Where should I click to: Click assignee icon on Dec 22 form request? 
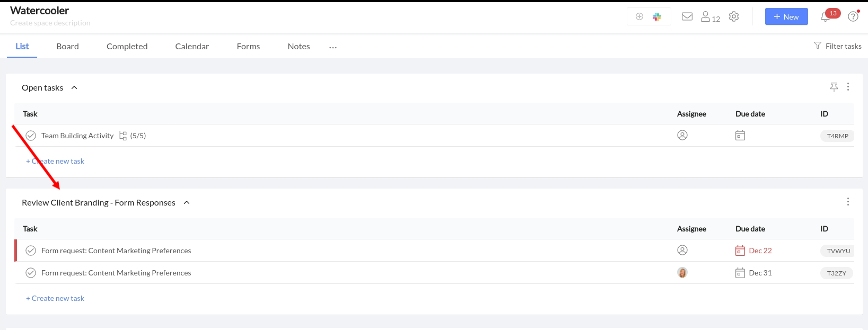[682, 250]
